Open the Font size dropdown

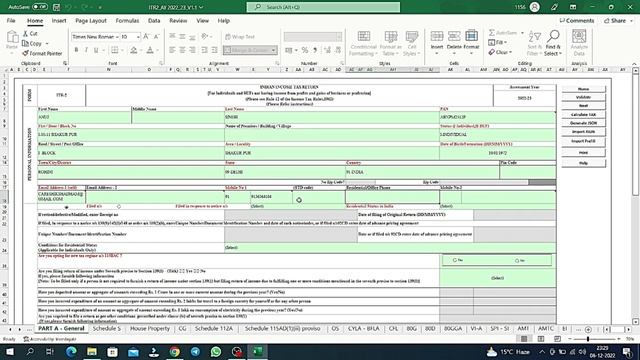pos(138,37)
